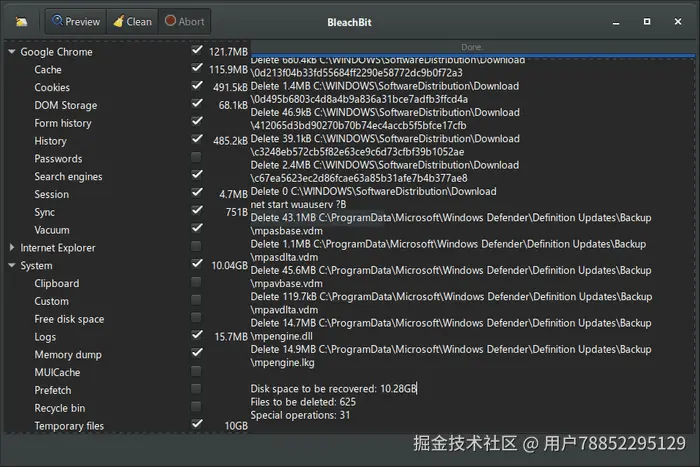700x467 pixels.
Task: Start cleaning with the Clean button
Action: pos(132,21)
